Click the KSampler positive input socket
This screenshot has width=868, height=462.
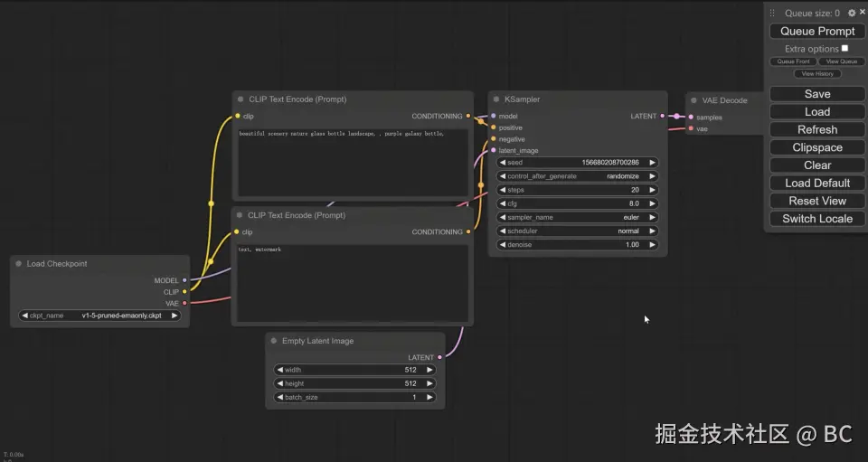pos(494,127)
